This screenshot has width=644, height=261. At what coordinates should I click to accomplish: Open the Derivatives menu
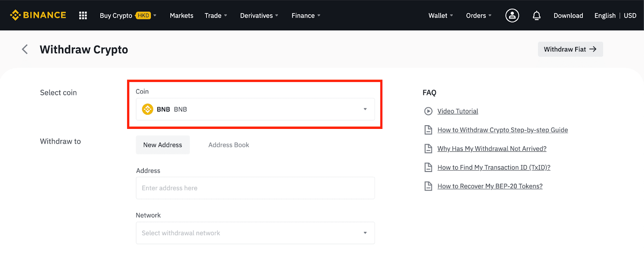click(259, 15)
